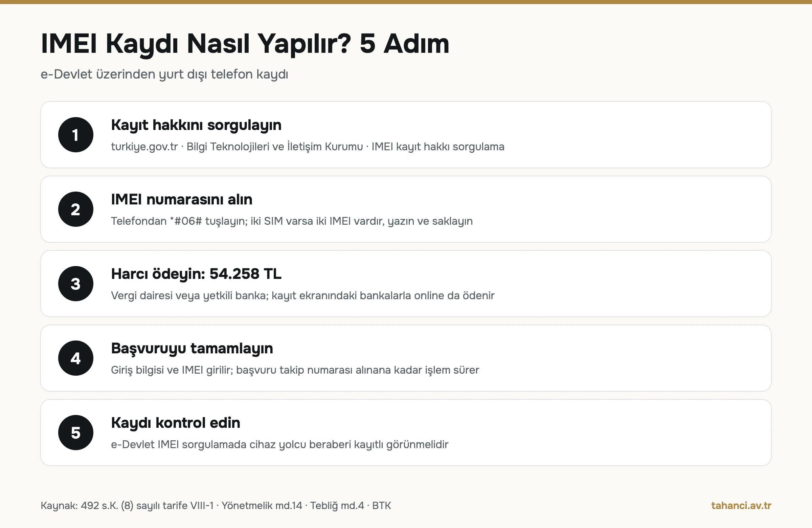Click the description 'Vergi dairesi veya yetkili banka'
The height and width of the screenshot is (528, 812).
coord(302,295)
